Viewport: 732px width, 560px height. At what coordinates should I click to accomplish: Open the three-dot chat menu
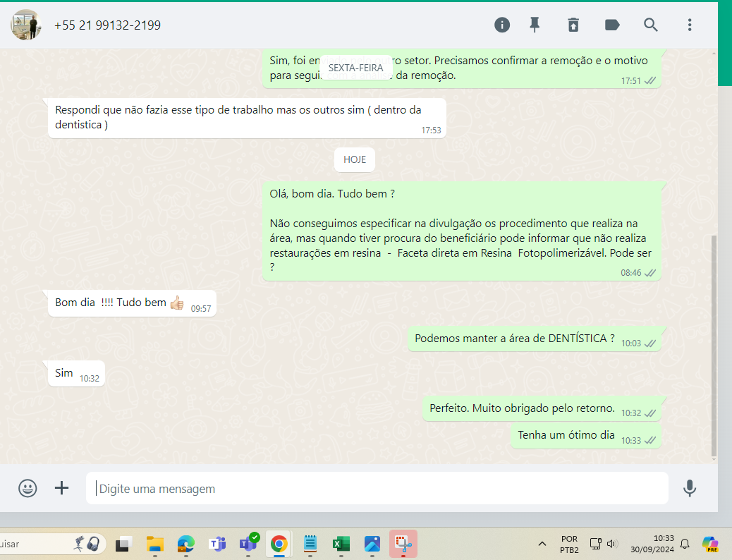pyautogui.click(x=689, y=25)
